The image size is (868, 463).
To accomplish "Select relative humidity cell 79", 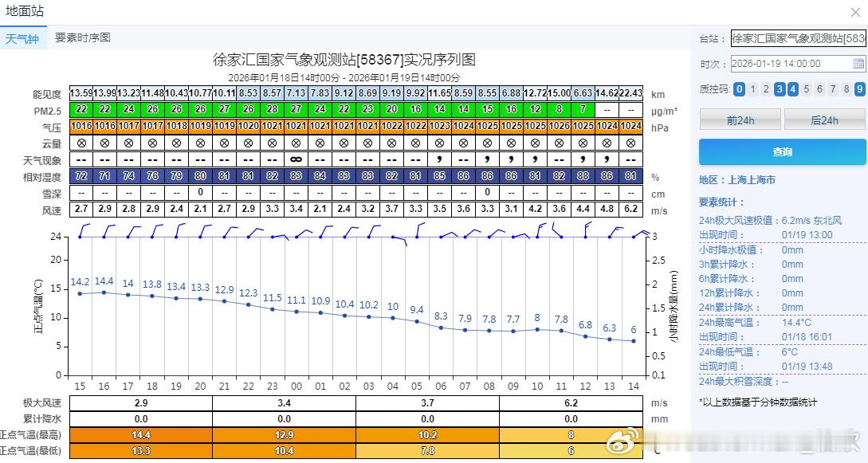I will (177, 176).
